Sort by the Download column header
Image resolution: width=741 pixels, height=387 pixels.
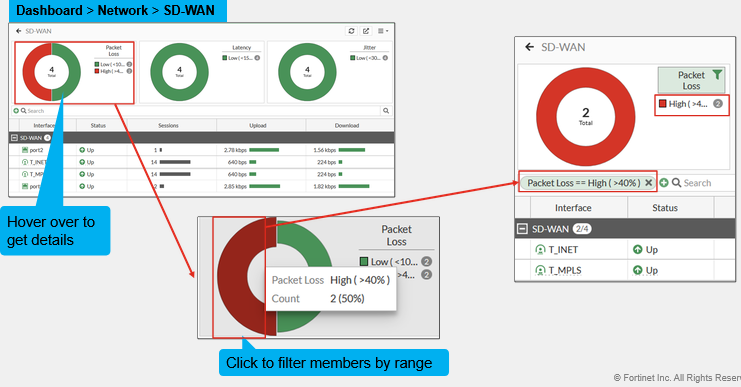click(347, 125)
